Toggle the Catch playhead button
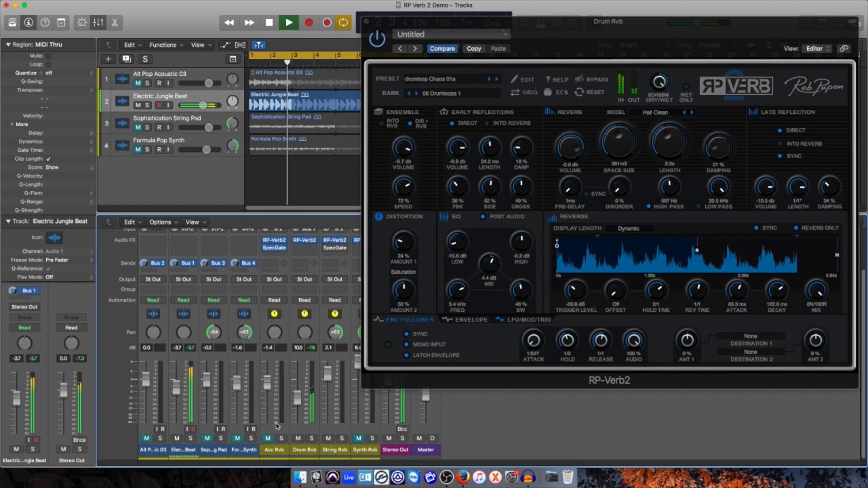868x488 pixels. coord(258,45)
